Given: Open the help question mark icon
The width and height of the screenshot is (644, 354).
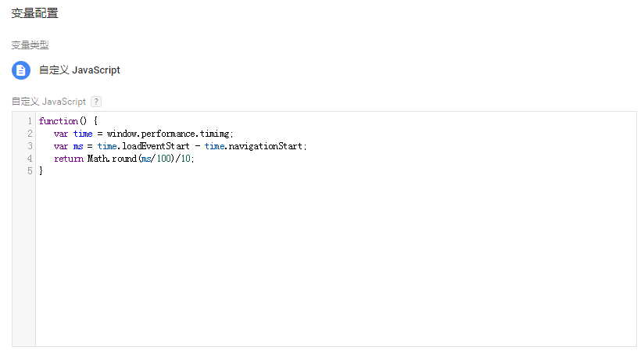Looking at the screenshot, I should (x=96, y=102).
